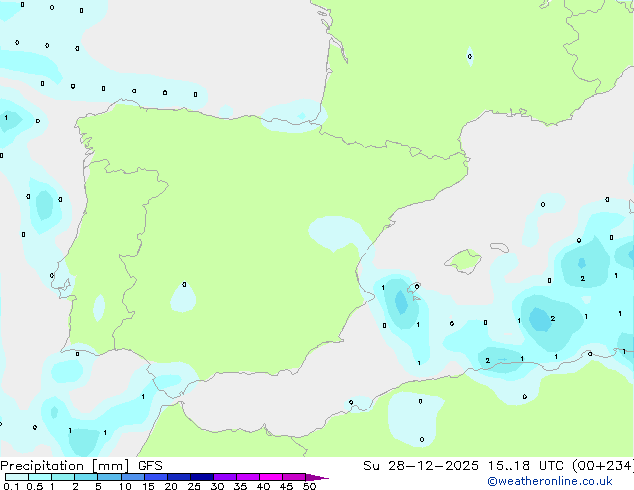Click the legend scale number '25'
The image size is (634, 490).
pos(194,486)
